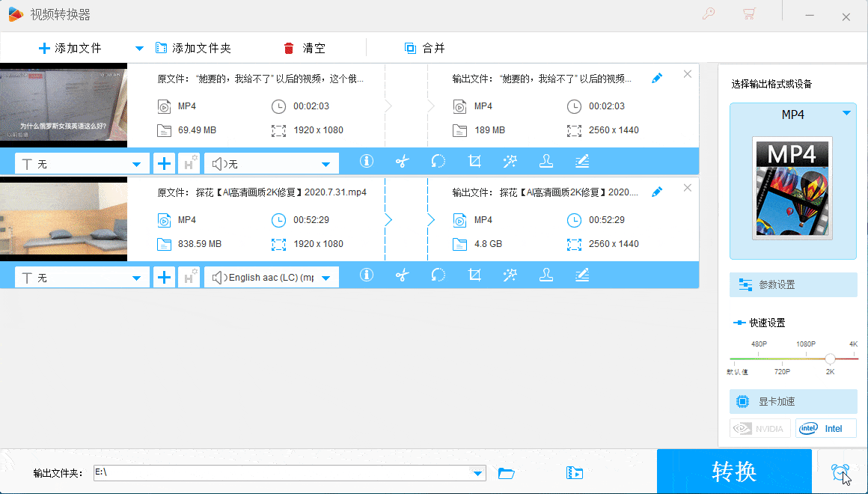Screen dimensions: 868x494
Task: Add a watermark to the first video
Action: 545,161
